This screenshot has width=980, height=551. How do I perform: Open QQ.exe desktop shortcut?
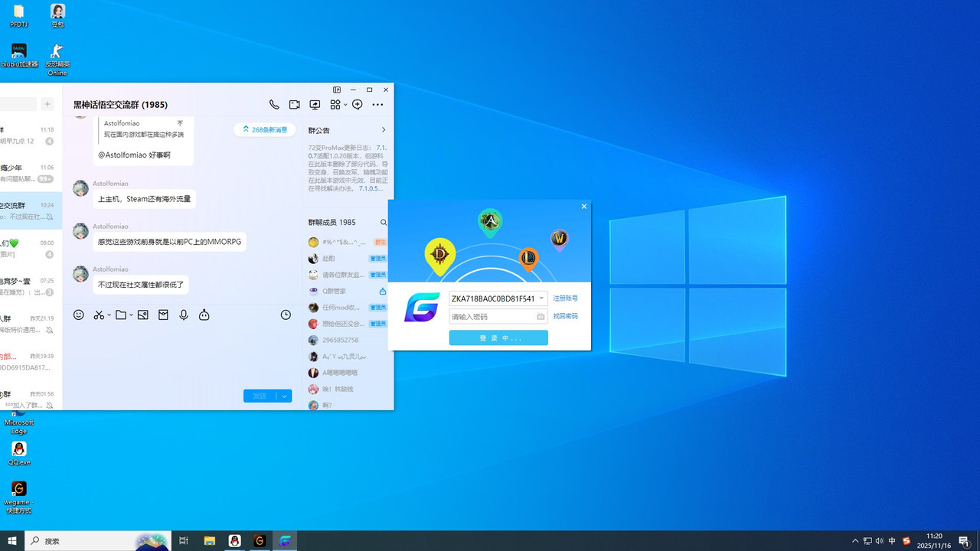tap(19, 454)
